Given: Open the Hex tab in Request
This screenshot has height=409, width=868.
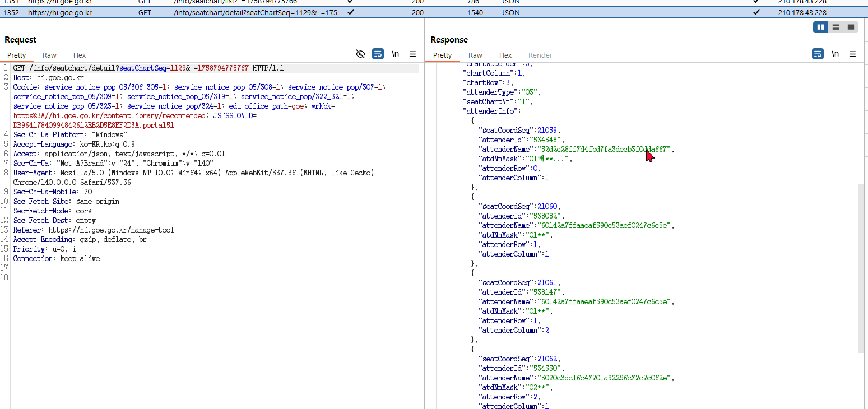Looking at the screenshot, I should click(x=80, y=55).
